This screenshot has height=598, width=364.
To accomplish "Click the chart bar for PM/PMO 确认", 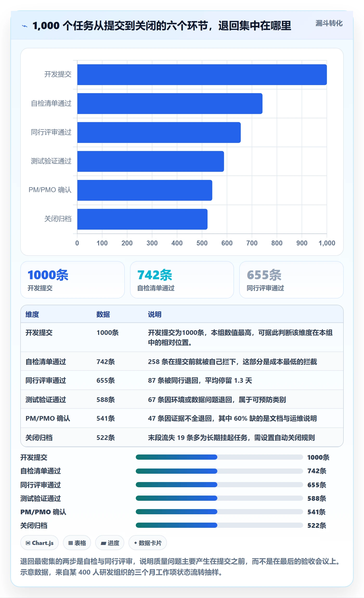I will [x=145, y=190].
